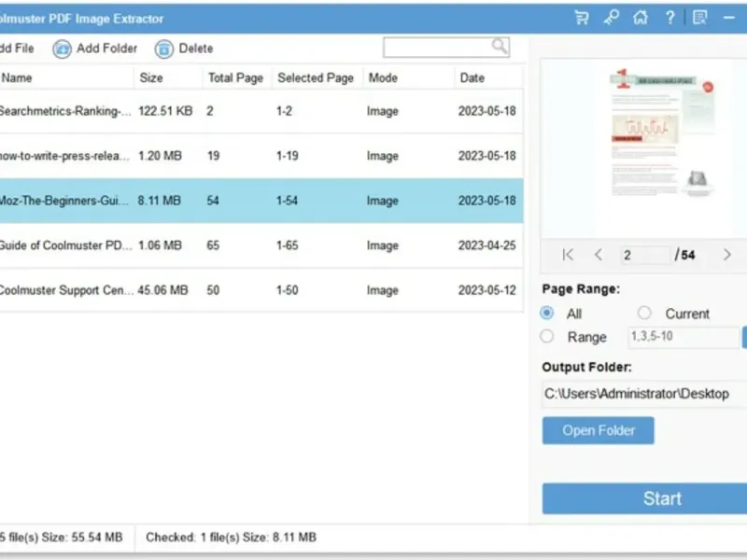Click the Add Folder icon
The image size is (747, 560).
[62, 49]
